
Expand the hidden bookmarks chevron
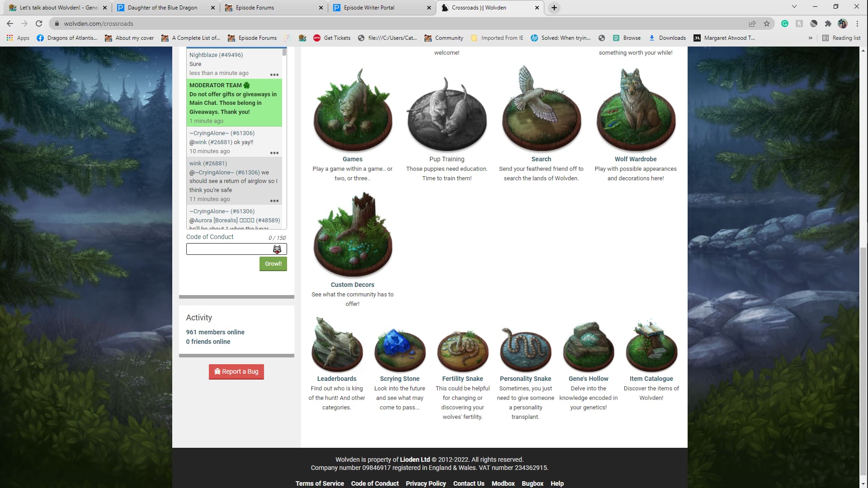tap(810, 38)
